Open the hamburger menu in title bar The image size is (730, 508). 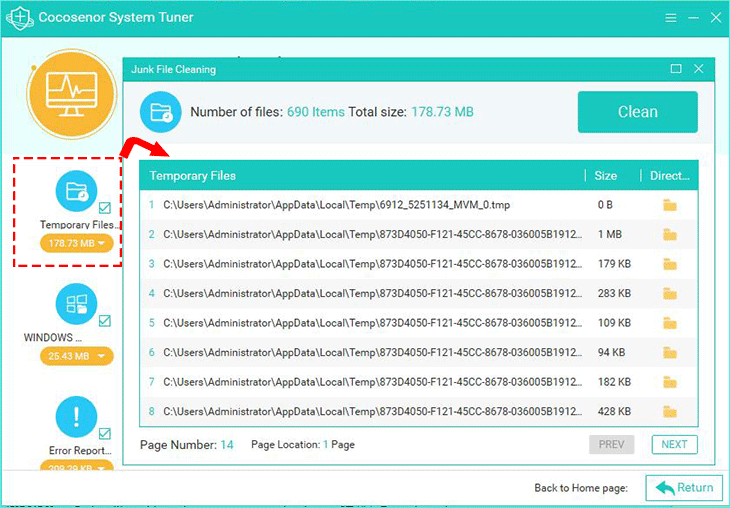(x=670, y=18)
